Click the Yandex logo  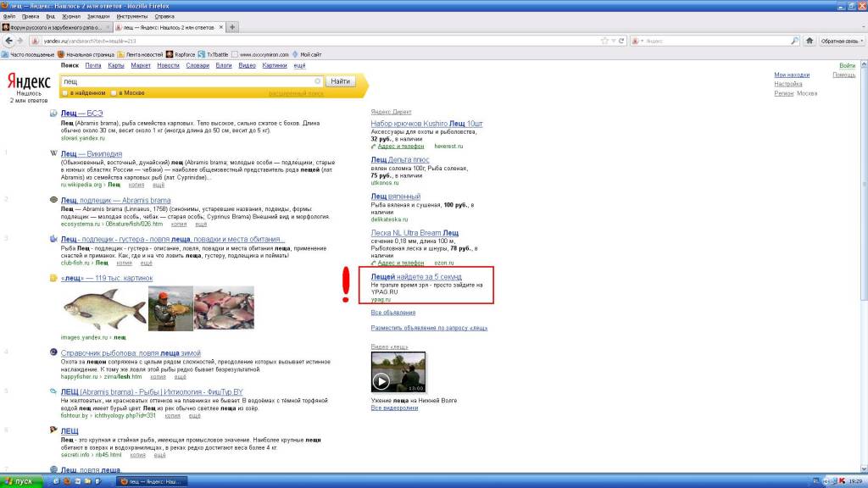coord(29,81)
